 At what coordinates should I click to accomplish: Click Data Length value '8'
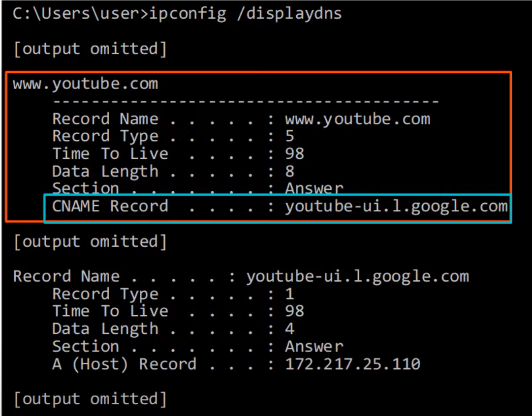pyautogui.click(x=289, y=171)
